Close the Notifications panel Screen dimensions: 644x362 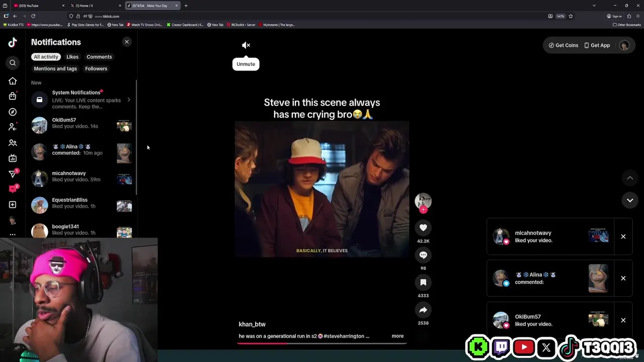tap(127, 42)
